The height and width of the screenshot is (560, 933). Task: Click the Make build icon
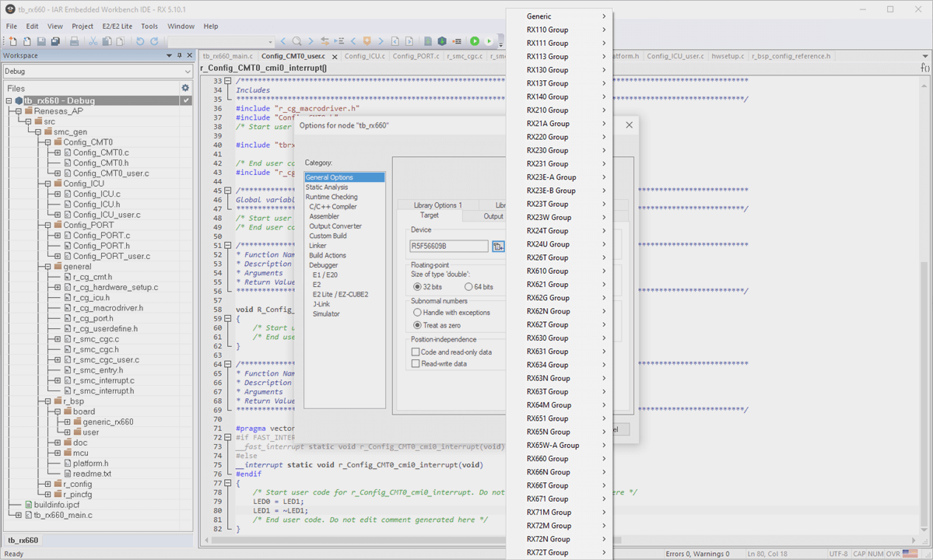click(x=442, y=41)
